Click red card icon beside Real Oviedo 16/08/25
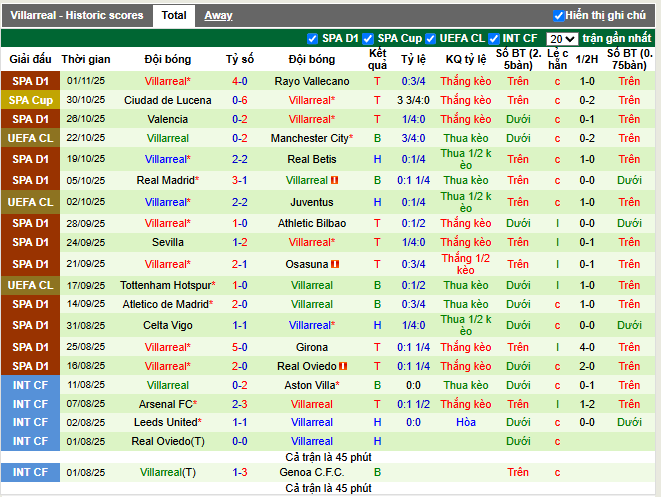661x497 pixels. tap(343, 366)
